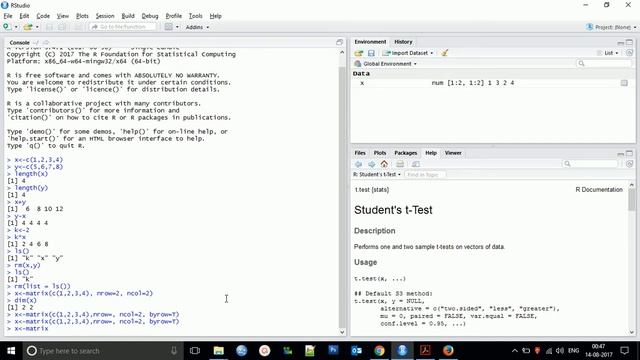Switch to the History tab
This screenshot has height=360, width=640.
(x=403, y=42)
